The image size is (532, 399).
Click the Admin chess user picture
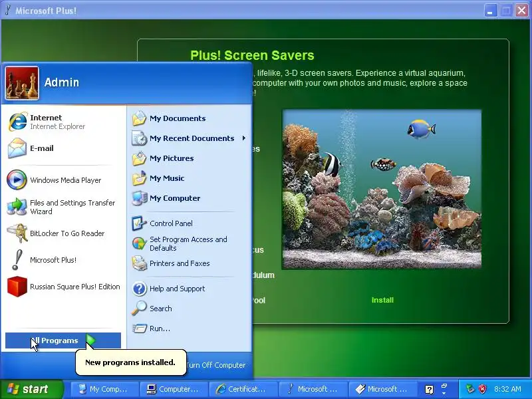click(22, 83)
